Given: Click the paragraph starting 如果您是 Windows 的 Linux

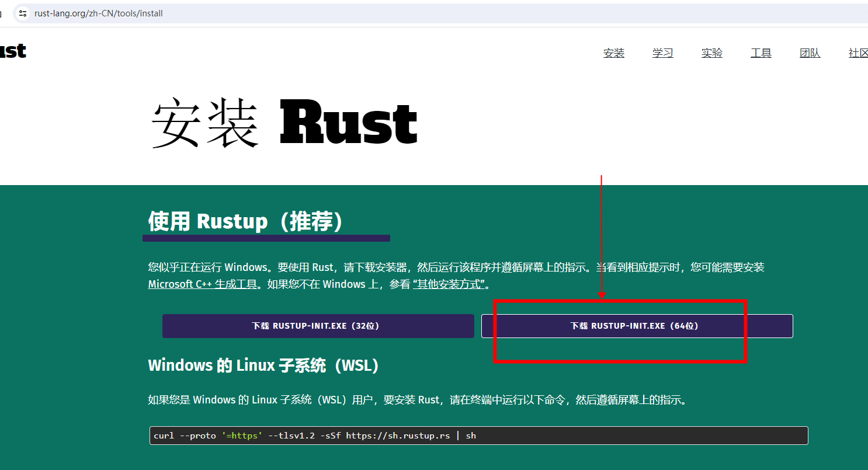Looking at the screenshot, I should click(x=418, y=400).
